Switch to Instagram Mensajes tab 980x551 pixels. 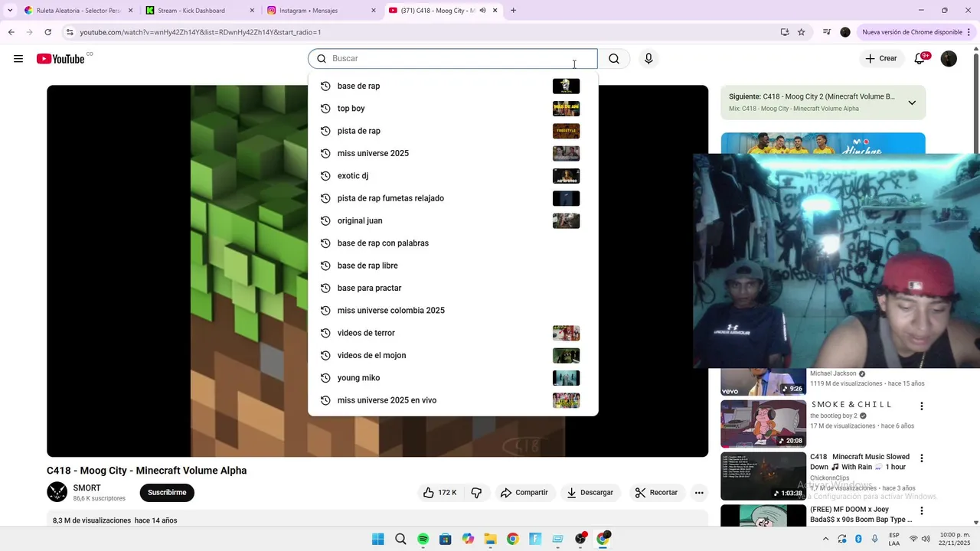point(322,11)
